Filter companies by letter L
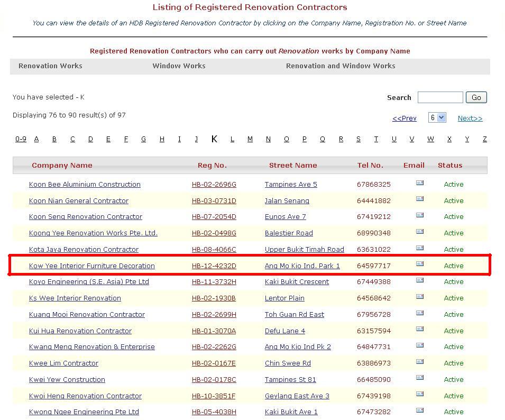Image resolution: width=505 pixels, height=420 pixels. click(232, 139)
